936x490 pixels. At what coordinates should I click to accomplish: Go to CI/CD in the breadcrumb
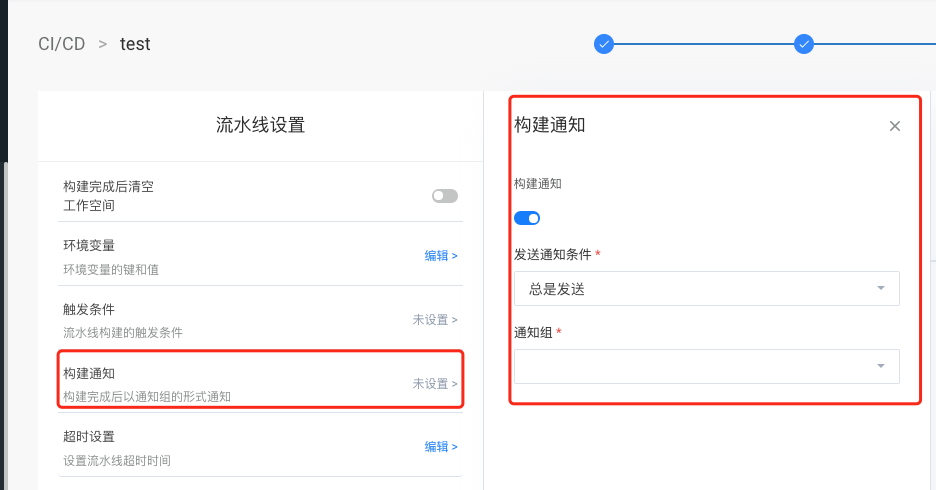pyautogui.click(x=62, y=44)
